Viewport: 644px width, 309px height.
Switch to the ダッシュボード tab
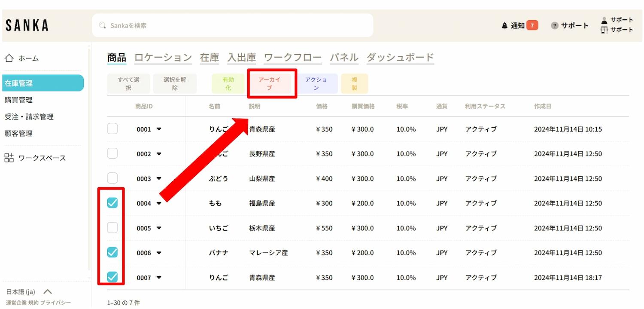coord(400,58)
